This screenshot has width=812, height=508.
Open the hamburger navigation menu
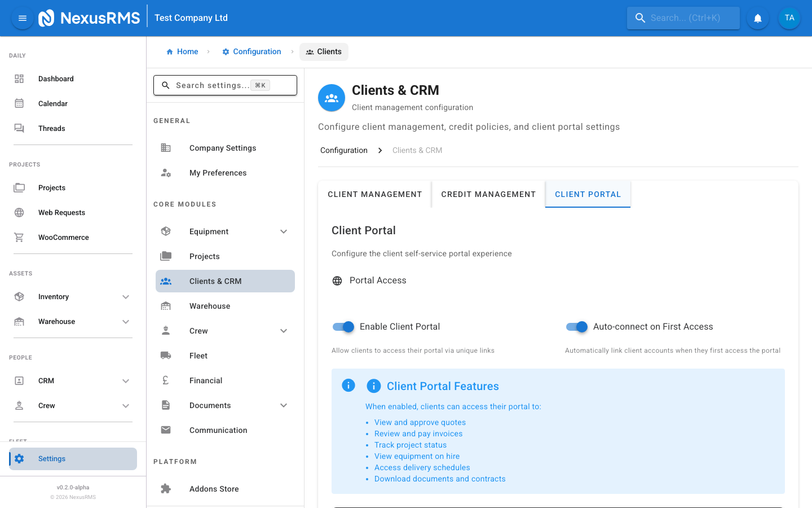coord(23,18)
